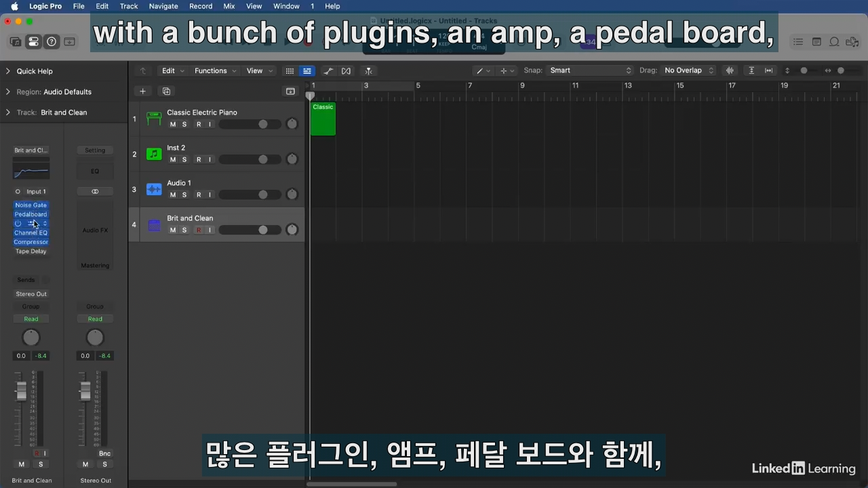Screen dimensions: 868x488
Task: Click the Toolbar download-tray icon
Action: coord(69,41)
